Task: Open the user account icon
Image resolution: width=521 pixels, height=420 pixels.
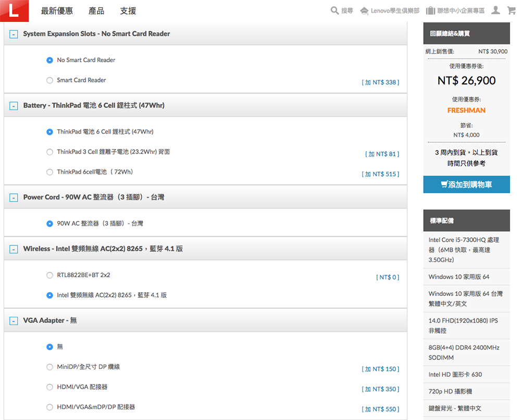Action: tap(495, 10)
